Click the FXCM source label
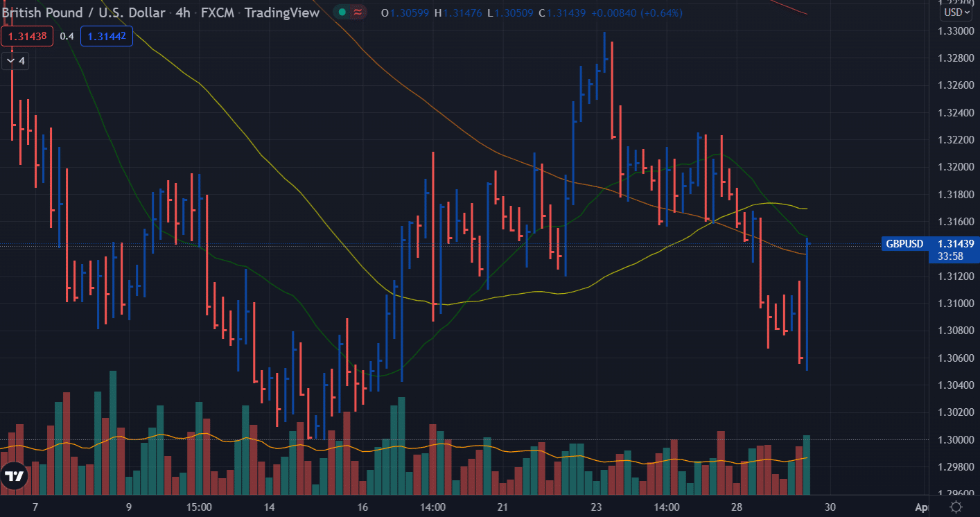 tap(217, 12)
